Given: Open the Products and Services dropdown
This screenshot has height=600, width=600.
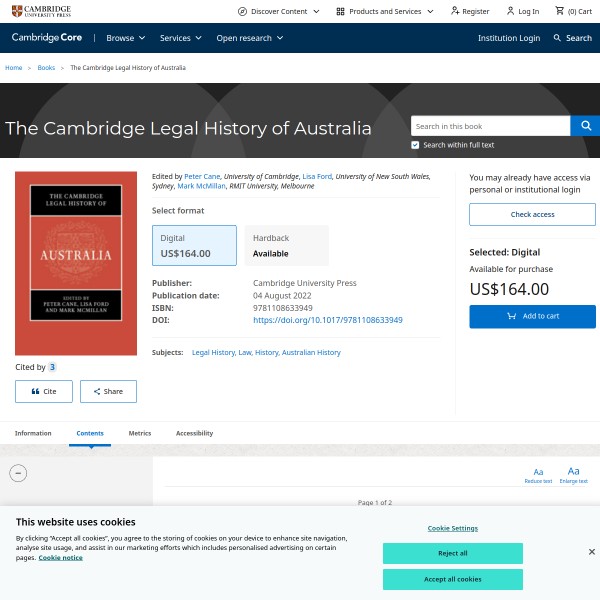Looking at the screenshot, I should [x=385, y=11].
